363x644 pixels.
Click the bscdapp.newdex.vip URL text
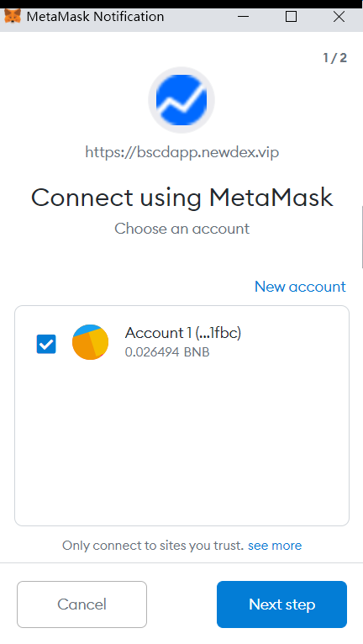181,152
